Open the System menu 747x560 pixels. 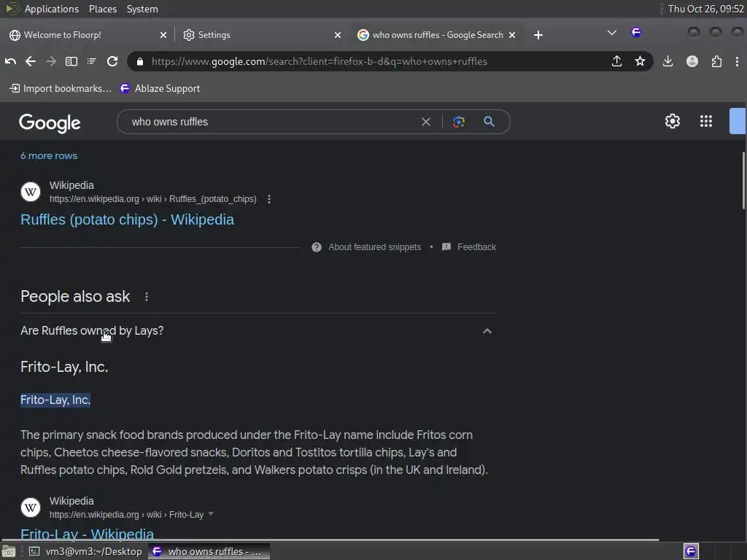pyautogui.click(x=142, y=9)
